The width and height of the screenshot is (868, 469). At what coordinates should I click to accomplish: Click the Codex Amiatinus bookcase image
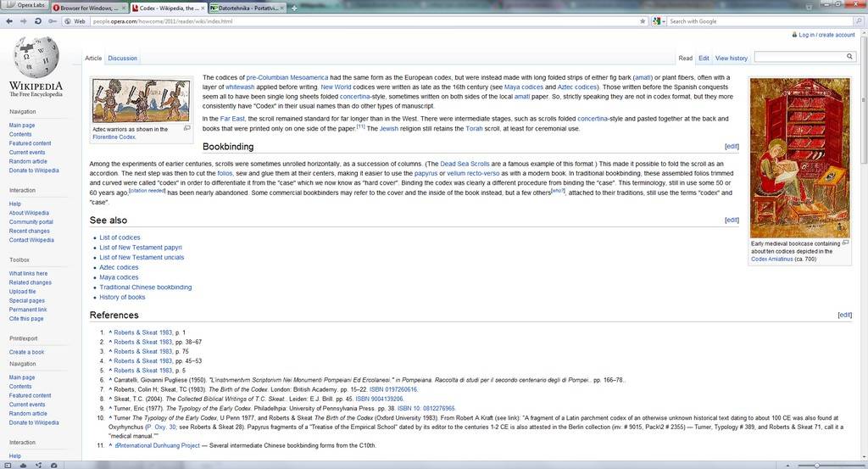tap(799, 158)
